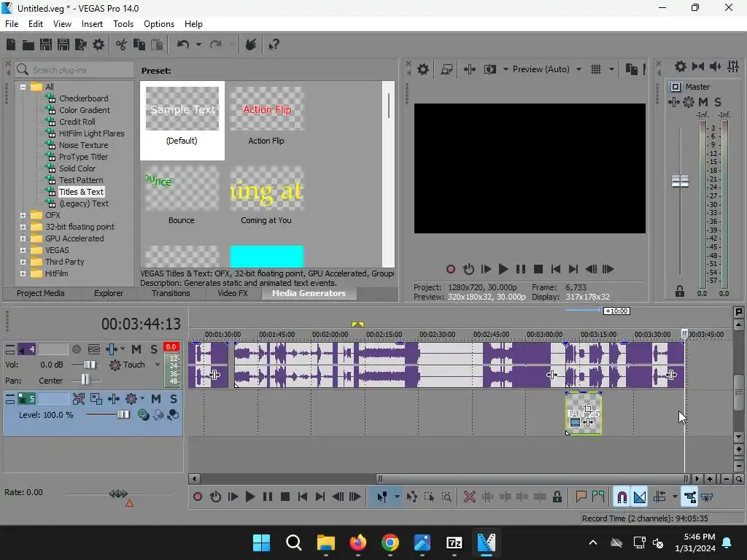The image size is (747, 560).
Task: Click the Delete X icon in edit toolbar
Action: (469, 497)
